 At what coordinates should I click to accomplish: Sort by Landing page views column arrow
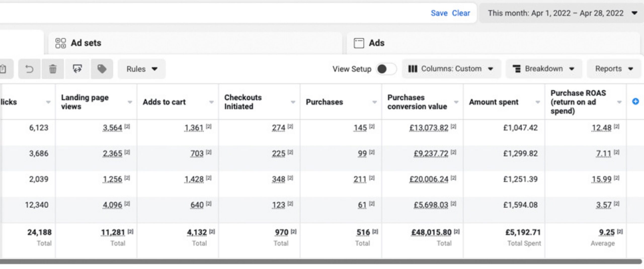130,102
